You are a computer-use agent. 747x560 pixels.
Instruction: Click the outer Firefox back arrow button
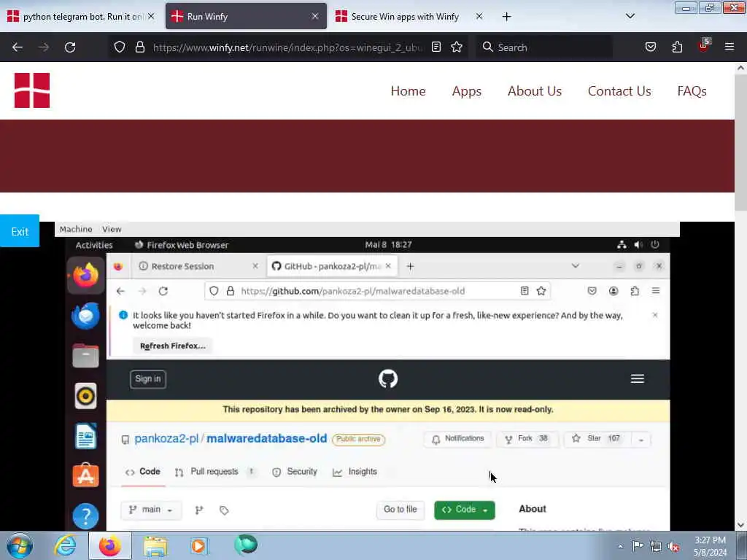18,47
